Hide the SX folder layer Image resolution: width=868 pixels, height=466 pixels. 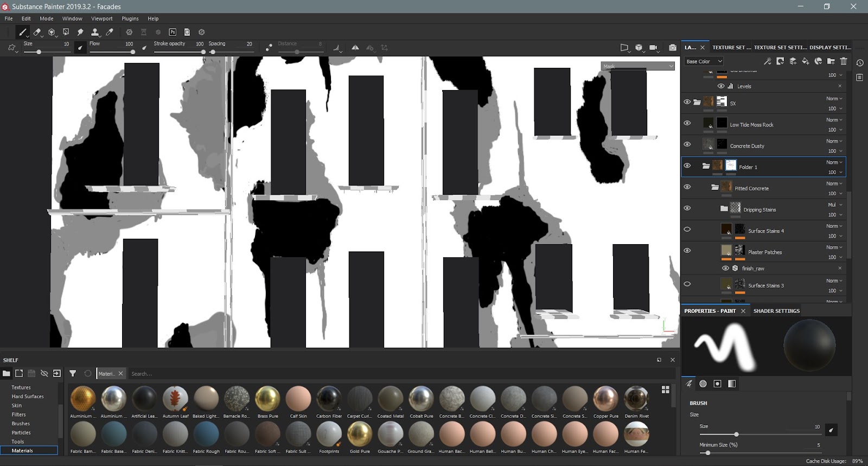687,102
